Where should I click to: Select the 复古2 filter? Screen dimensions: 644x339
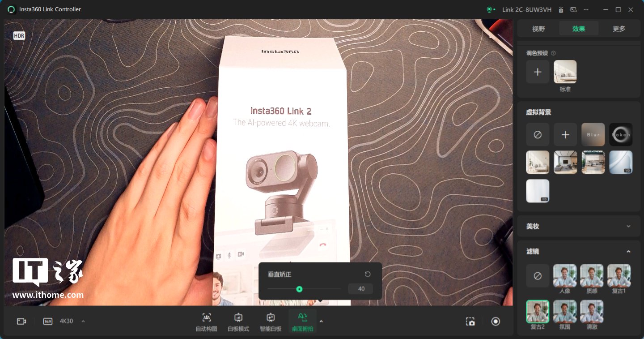538,312
